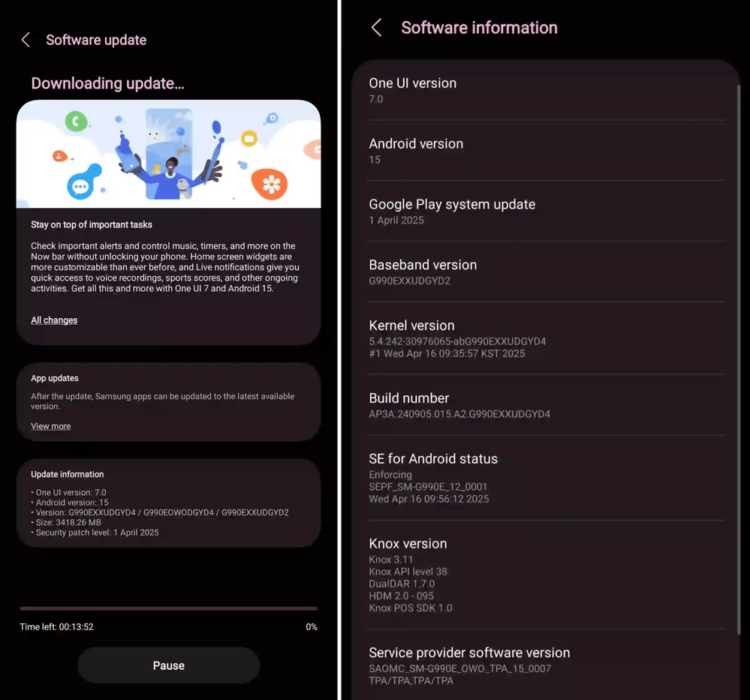This screenshot has height=700, width=750.
Task: Go back from Software information screen
Action: tap(377, 28)
